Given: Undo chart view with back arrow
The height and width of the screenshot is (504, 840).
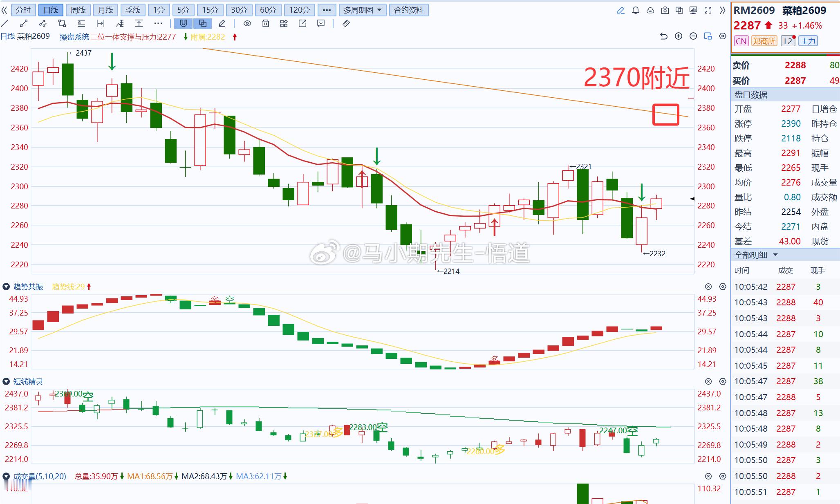Looking at the screenshot, I should (664, 36).
